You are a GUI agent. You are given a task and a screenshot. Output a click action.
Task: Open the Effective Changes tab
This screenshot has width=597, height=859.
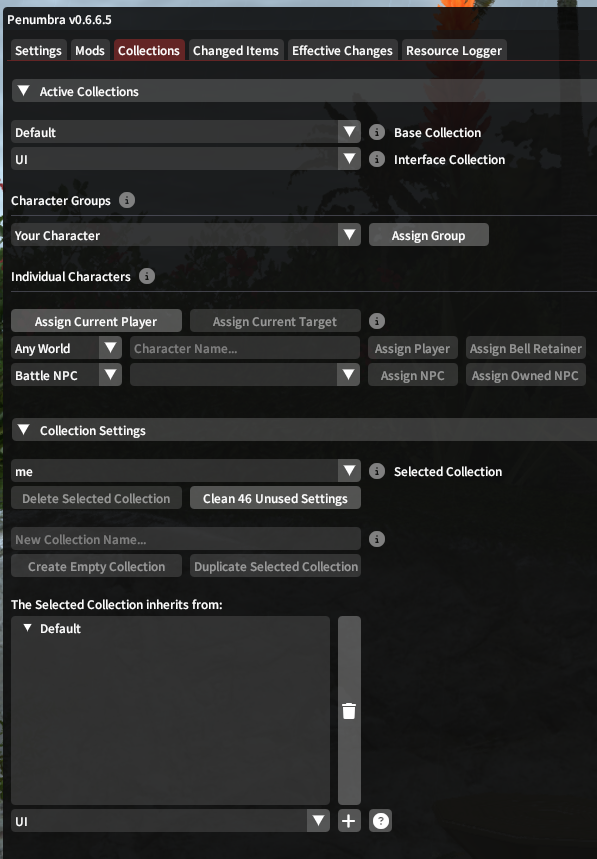(342, 50)
